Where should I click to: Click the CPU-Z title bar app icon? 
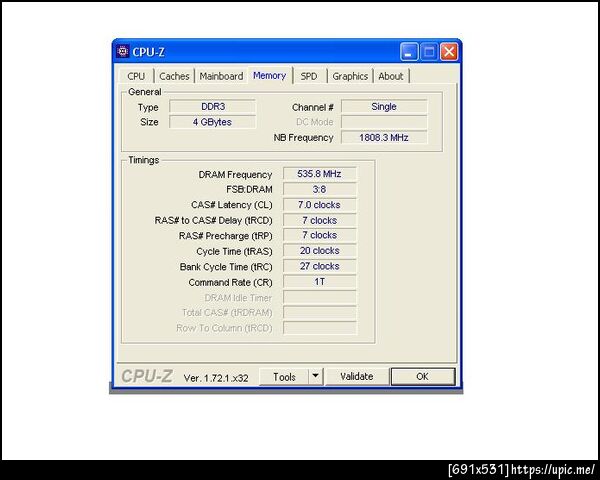122,51
